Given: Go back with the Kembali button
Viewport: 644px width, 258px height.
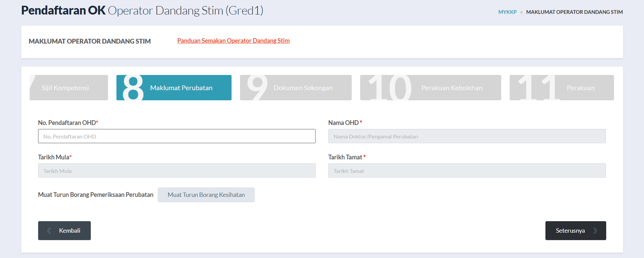Looking at the screenshot, I should [x=69, y=231].
